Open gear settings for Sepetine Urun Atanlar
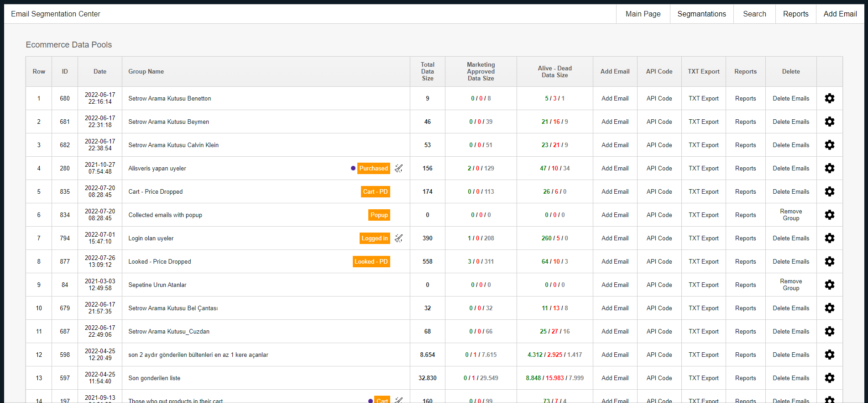Viewport: 868px width, 403px height. (x=830, y=285)
